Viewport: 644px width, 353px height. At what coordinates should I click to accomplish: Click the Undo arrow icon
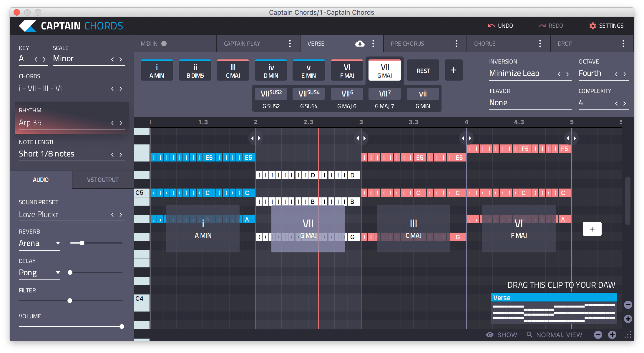(x=491, y=26)
